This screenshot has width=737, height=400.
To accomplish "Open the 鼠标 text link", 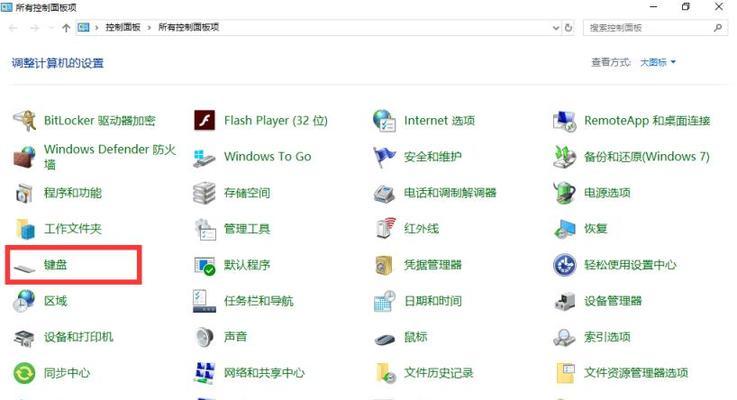I will point(416,337).
